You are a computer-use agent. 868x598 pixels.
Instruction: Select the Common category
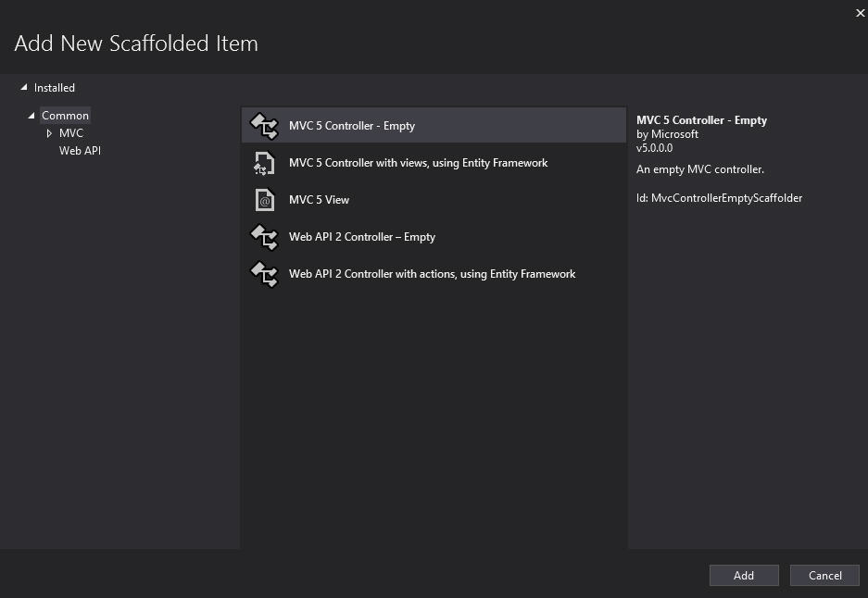point(66,116)
